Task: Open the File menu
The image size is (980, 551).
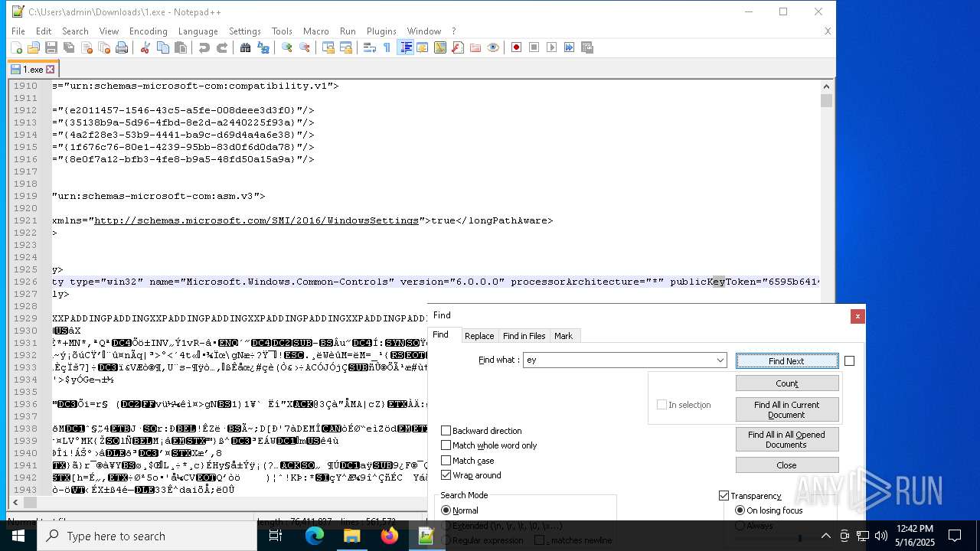Action: [18, 31]
